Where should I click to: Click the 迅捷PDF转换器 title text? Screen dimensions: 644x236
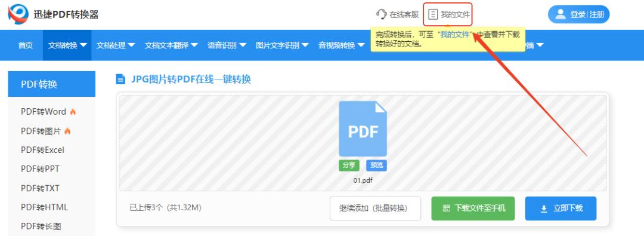pyautogui.click(x=66, y=14)
